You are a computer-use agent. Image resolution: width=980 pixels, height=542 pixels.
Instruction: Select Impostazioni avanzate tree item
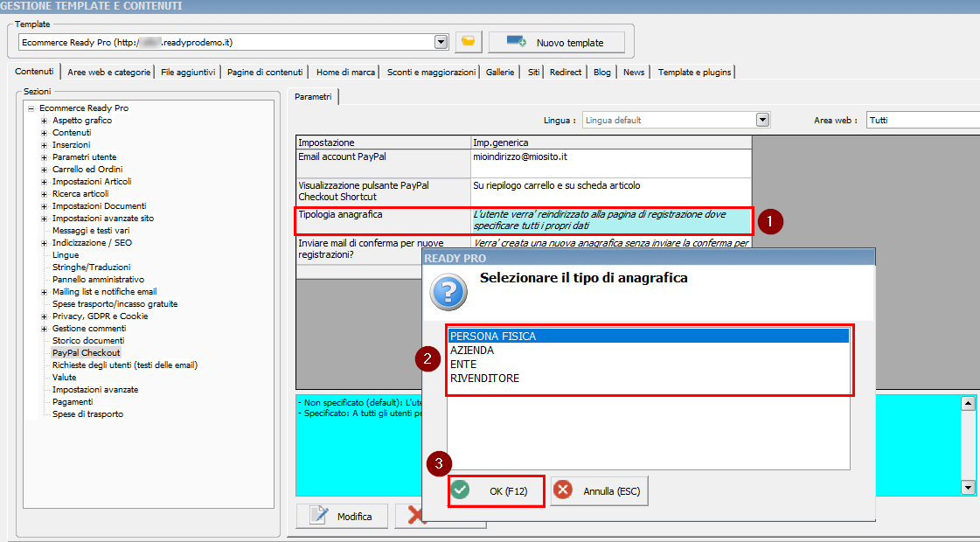[95, 390]
